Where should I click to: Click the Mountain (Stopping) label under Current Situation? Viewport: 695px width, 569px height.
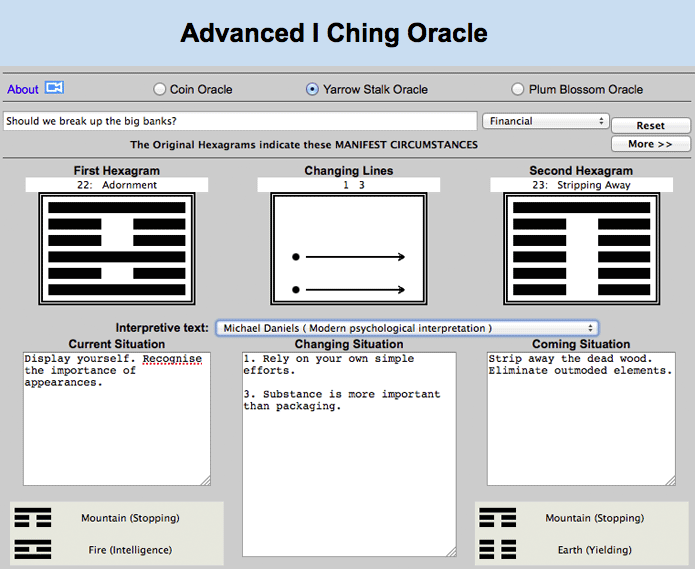click(x=130, y=518)
